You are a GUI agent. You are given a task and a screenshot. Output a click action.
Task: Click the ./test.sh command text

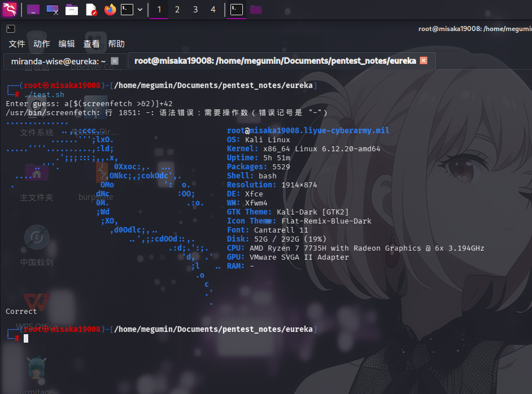coord(44,95)
